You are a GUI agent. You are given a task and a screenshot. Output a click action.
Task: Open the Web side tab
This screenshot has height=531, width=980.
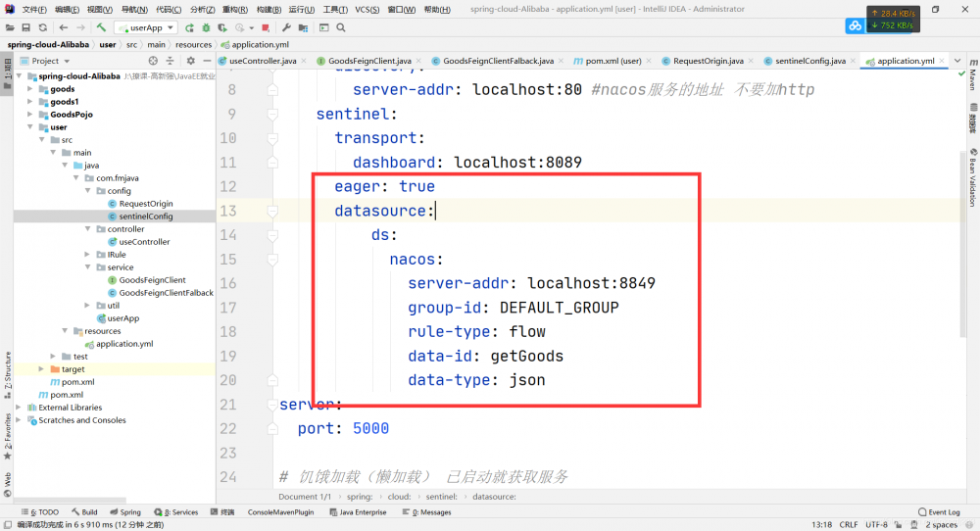pyautogui.click(x=8, y=484)
